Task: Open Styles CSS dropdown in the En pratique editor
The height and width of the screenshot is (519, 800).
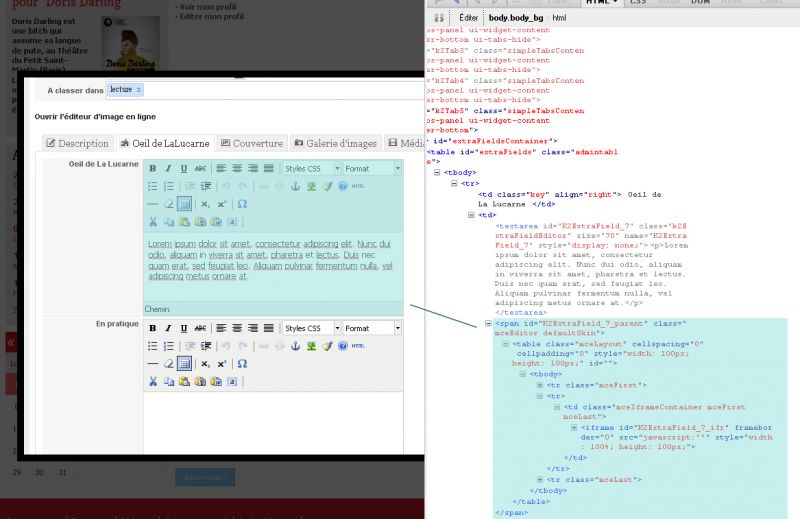Action: pos(312,328)
